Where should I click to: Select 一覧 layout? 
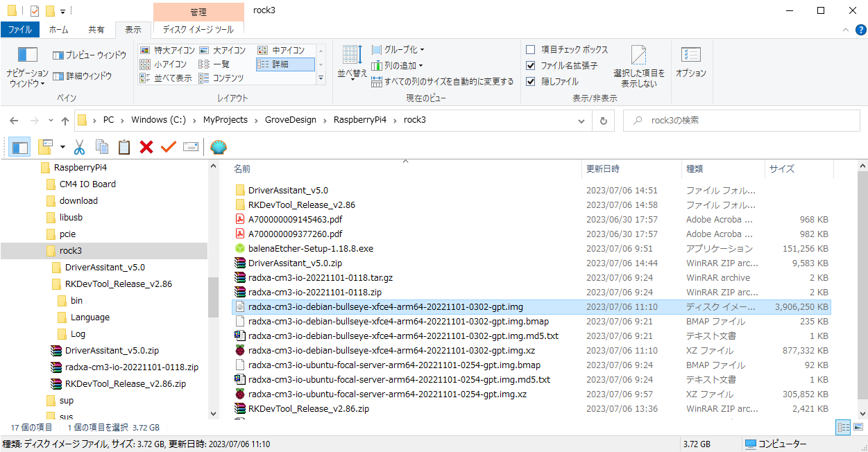(x=214, y=64)
